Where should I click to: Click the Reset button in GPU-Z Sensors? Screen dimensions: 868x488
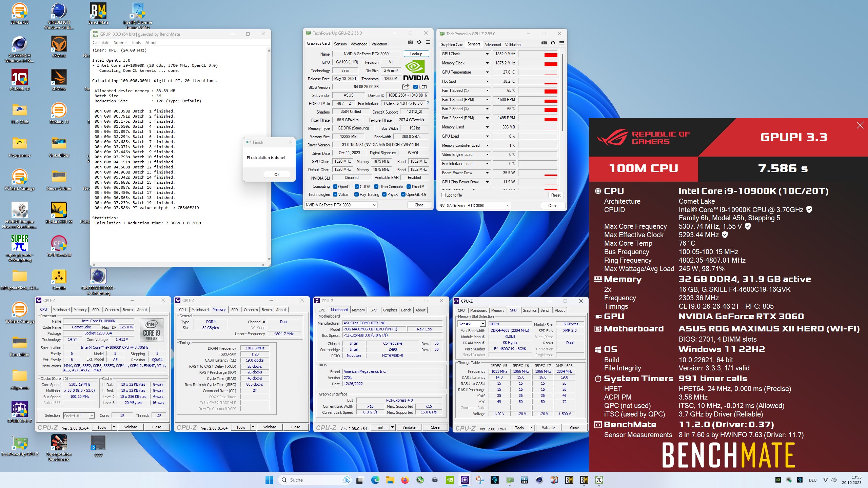point(556,195)
